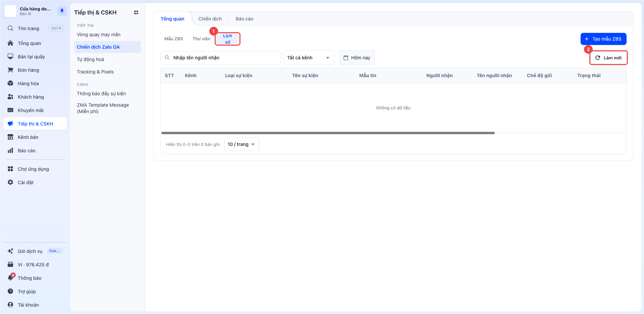Click the Loại sự kiện column header
This screenshot has width=644, height=314.
238,75
